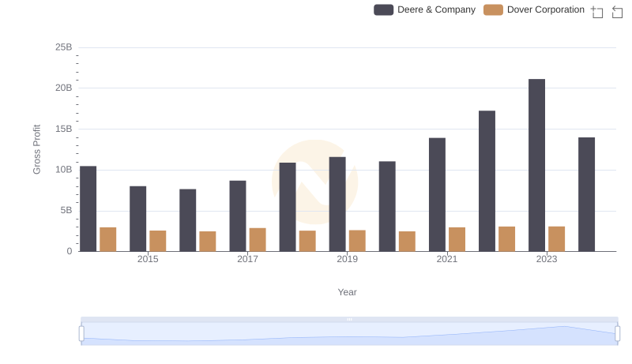Screen dimensions: 632x364
Task: Click the tallest Deere bar for 2023
Action: (536, 165)
